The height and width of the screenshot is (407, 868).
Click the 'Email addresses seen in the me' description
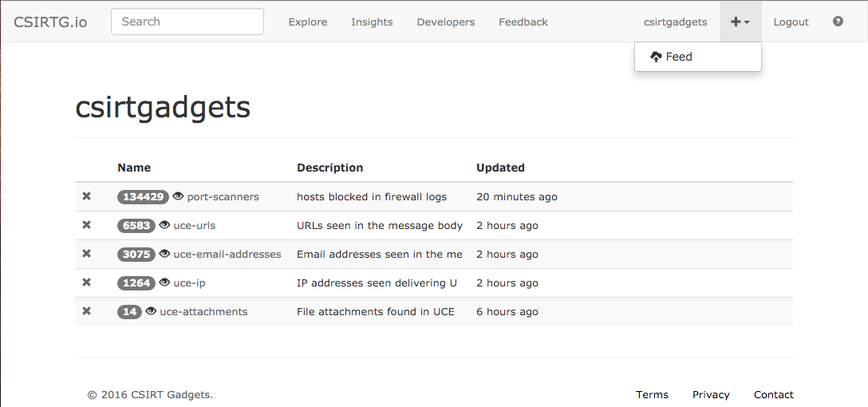pyautogui.click(x=380, y=254)
